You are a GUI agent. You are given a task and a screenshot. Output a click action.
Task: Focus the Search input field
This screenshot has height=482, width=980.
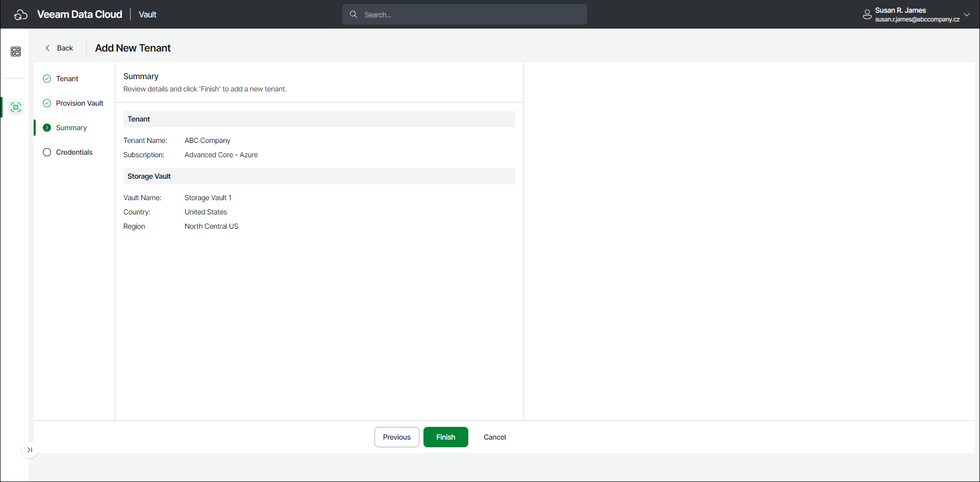(x=465, y=14)
